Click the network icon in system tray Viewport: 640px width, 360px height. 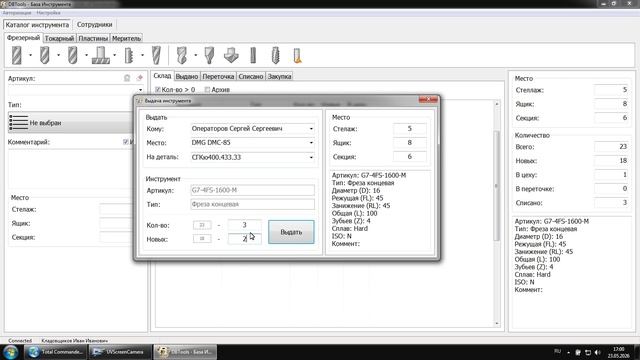(x=588, y=352)
